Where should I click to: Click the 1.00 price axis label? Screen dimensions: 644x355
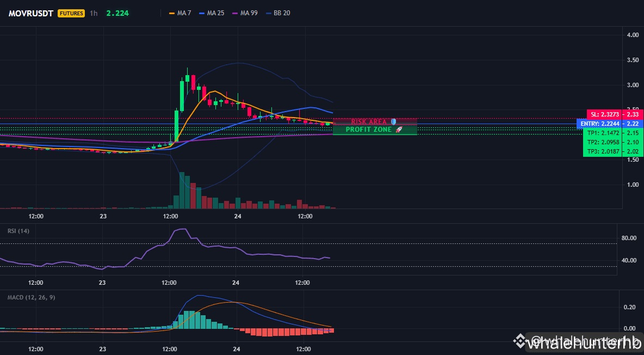point(633,185)
